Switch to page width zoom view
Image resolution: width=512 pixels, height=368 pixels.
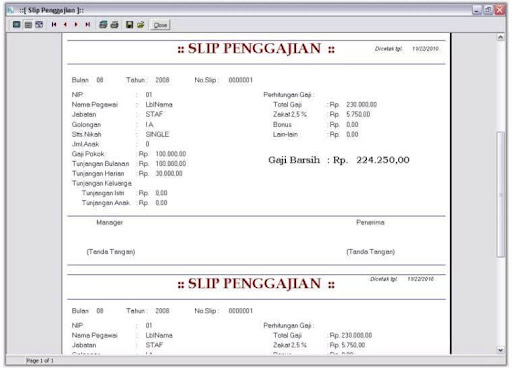pos(28,25)
